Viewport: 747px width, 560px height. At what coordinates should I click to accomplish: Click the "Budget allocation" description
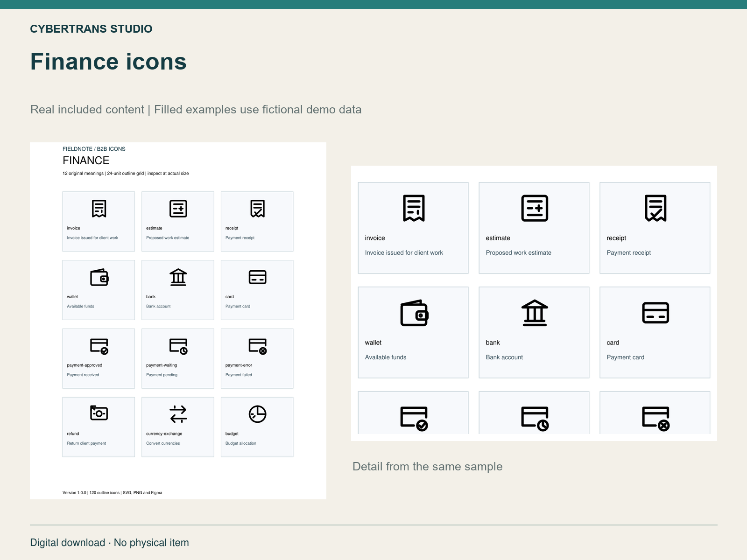point(241,443)
